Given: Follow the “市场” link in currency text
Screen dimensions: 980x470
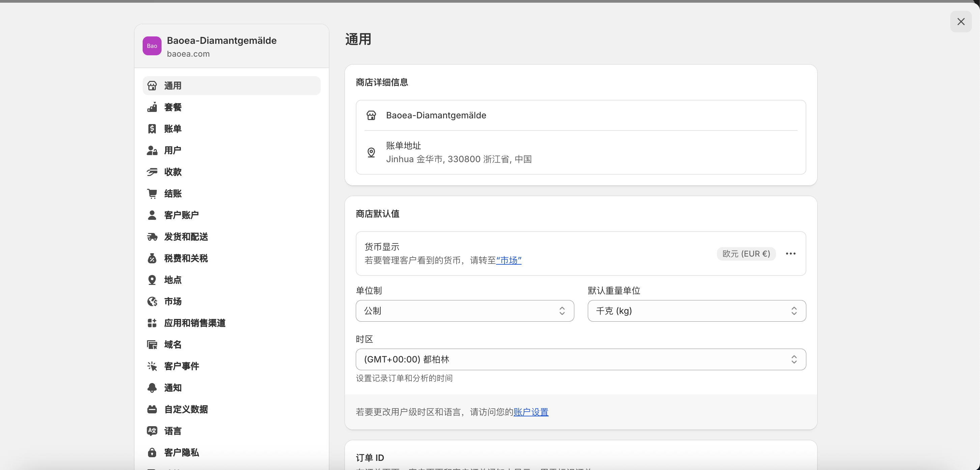Looking at the screenshot, I should coord(509,261).
